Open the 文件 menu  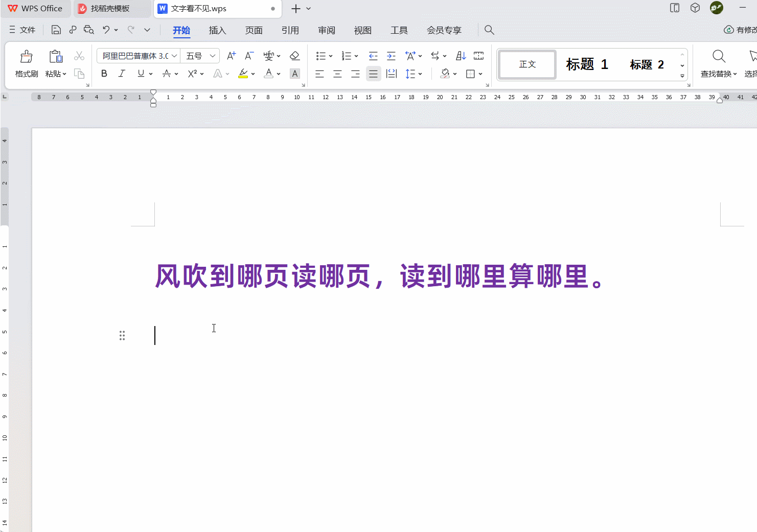[22, 30]
